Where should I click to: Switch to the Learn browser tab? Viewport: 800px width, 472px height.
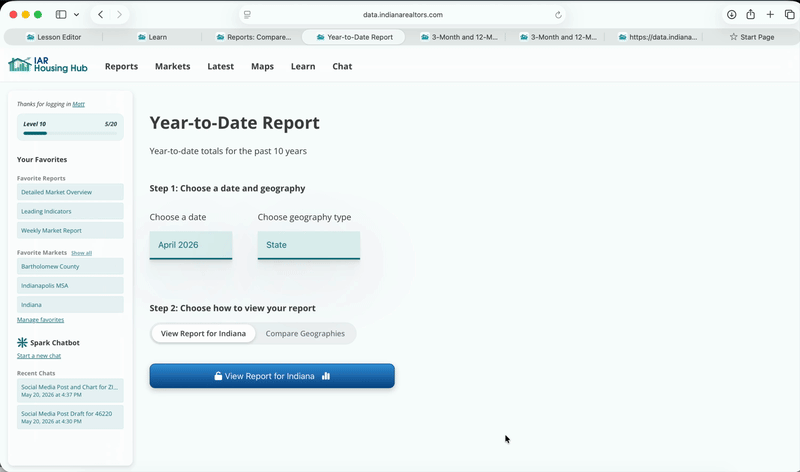click(x=152, y=37)
